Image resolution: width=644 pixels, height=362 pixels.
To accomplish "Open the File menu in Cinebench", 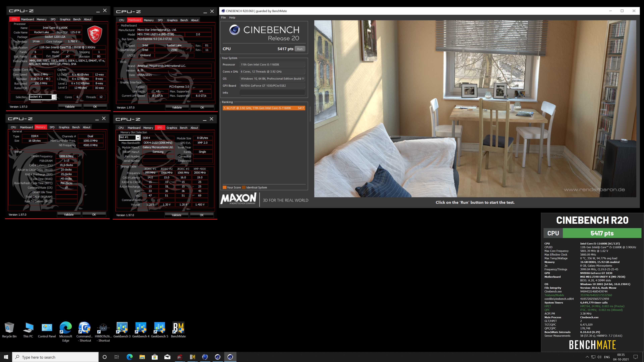I will pyautogui.click(x=223, y=17).
